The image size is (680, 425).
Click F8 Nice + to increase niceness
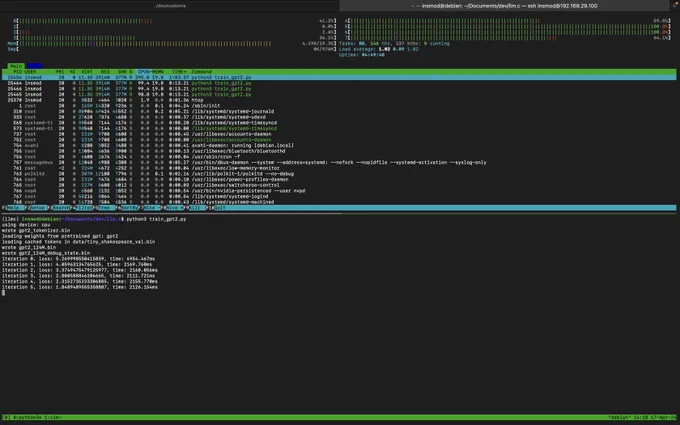click(174, 208)
